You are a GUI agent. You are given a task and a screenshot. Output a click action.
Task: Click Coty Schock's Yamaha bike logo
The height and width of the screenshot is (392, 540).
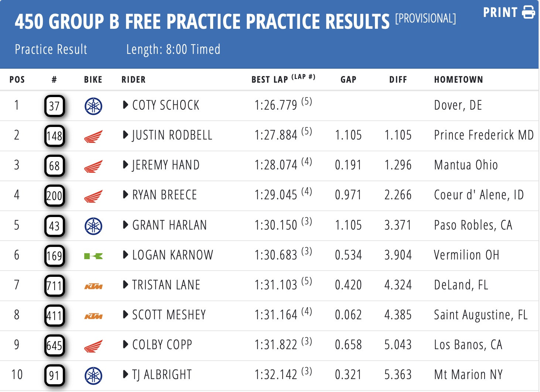(x=93, y=106)
